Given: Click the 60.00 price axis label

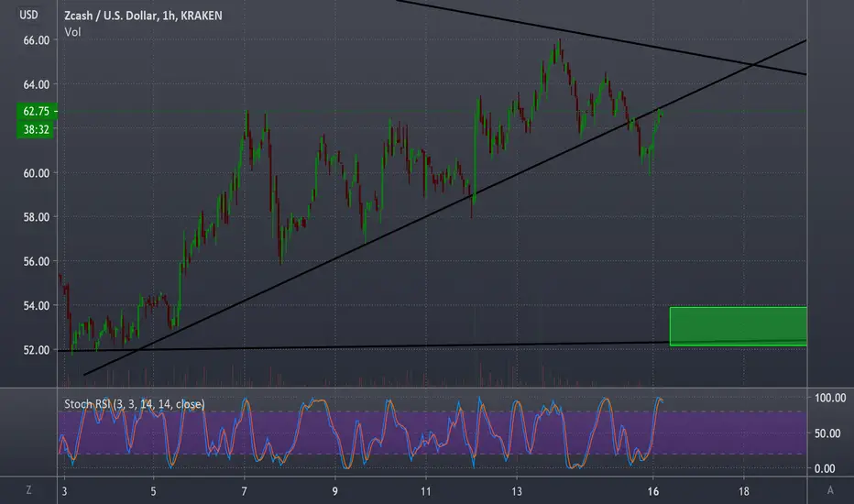Looking at the screenshot, I should [x=36, y=173].
